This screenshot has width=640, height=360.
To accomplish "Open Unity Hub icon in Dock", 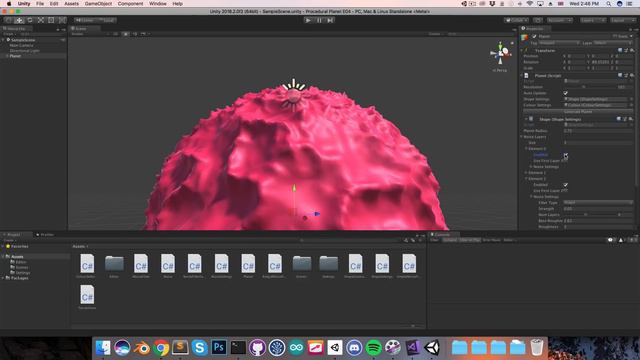I will click(x=335, y=348).
